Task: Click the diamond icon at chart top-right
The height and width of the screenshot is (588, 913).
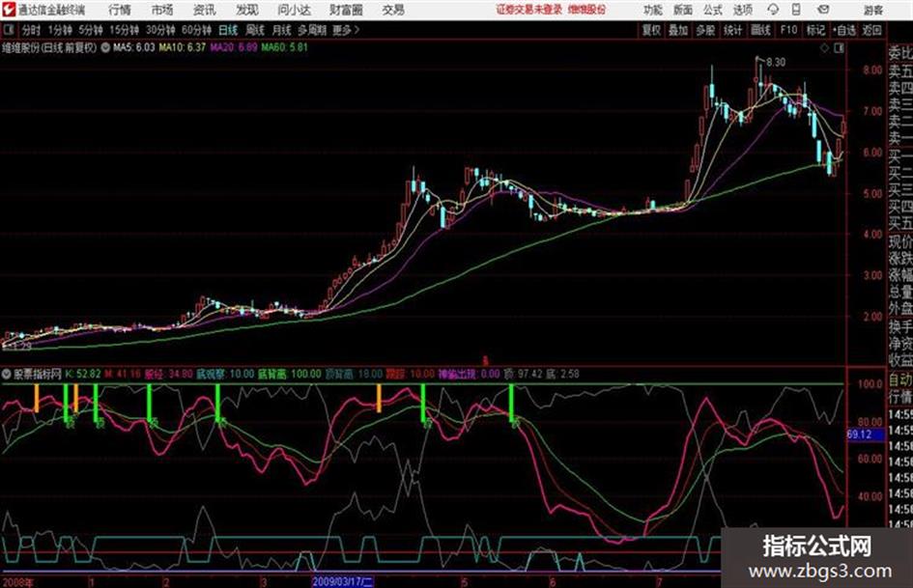Action: [x=824, y=48]
